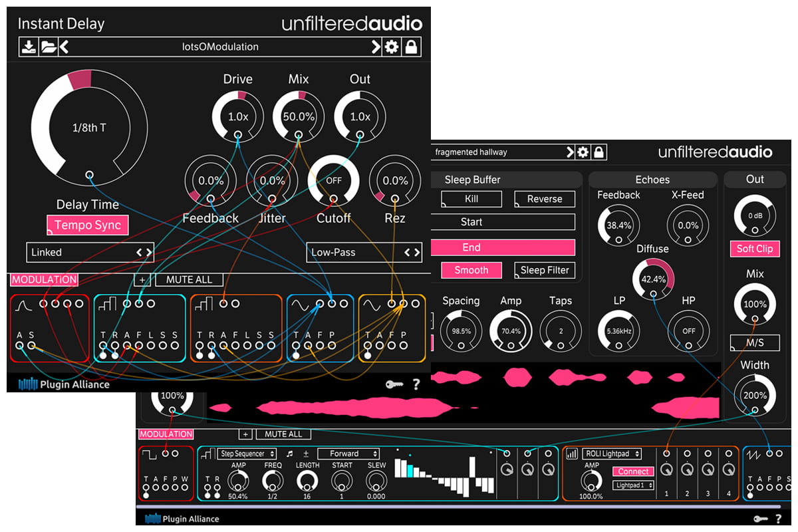Click sine wave icon in blue modulator

pyautogui.click(x=300, y=305)
